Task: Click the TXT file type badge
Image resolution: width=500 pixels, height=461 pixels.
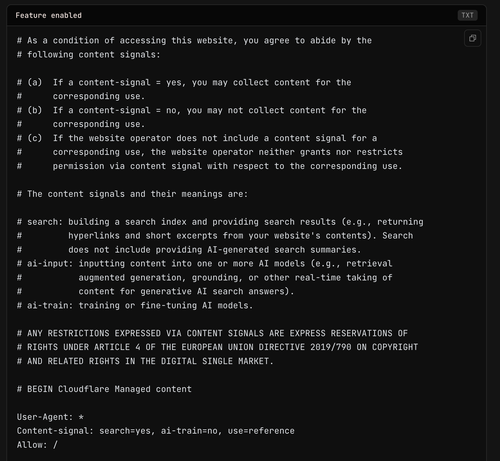Action: [467, 15]
